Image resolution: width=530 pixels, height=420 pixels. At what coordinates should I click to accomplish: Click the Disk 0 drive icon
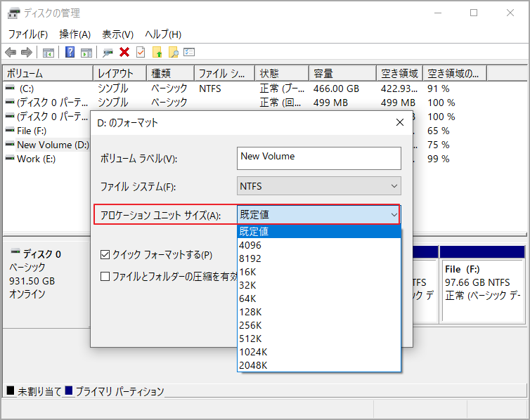pyautogui.click(x=15, y=251)
